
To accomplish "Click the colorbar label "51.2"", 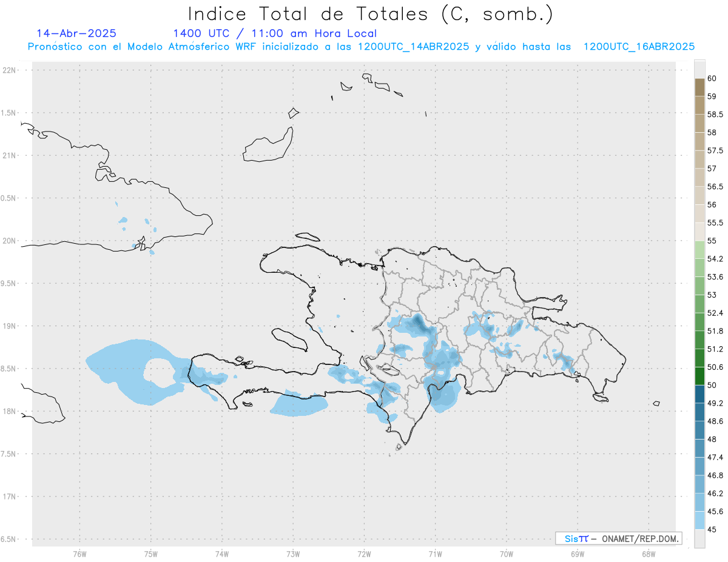I will [715, 349].
